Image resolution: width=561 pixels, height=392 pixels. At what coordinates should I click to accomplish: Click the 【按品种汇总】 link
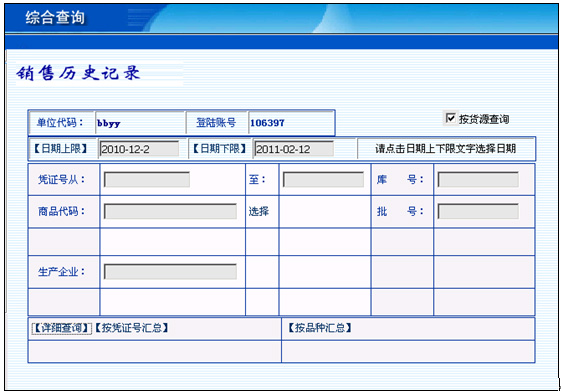pyautogui.click(x=320, y=328)
